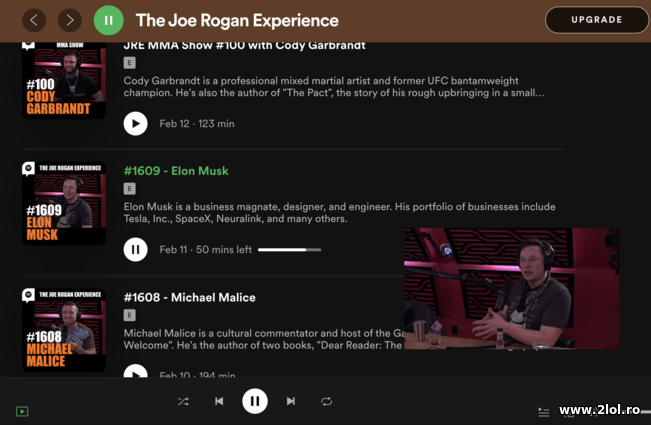This screenshot has height=425, width=651.
Task: Click the Cody Garbrandt episode description text
Action: [x=334, y=87]
